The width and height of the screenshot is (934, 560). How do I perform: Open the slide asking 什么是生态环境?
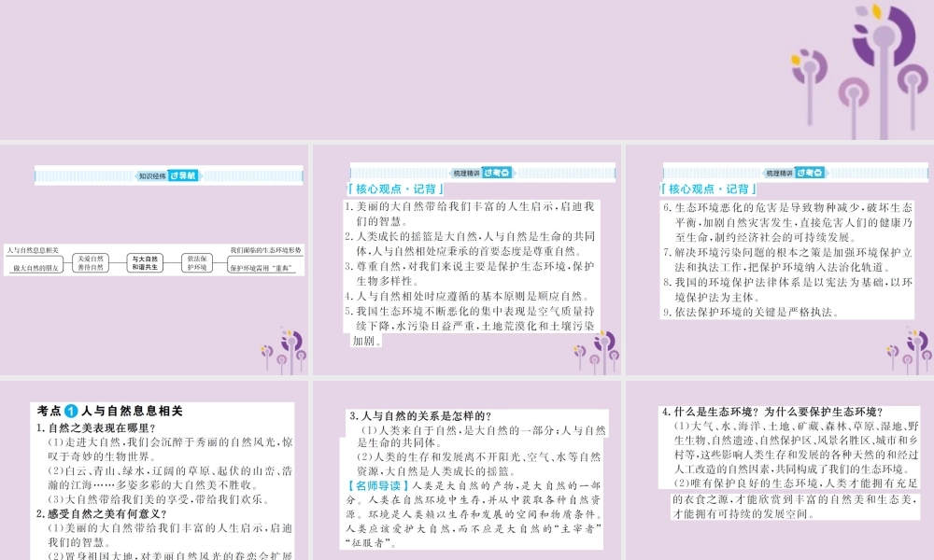pyautogui.click(x=780, y=470)
